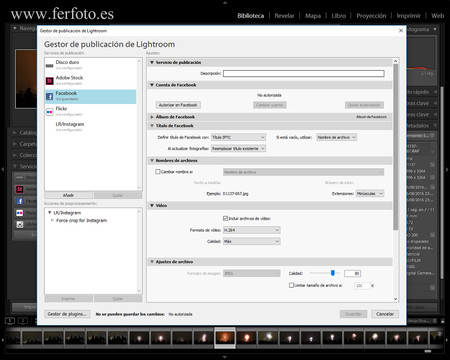The width and height of the screenshot is (450, 360).
Task: Click the Quitar button under the services list
Action: click(x=117, y=195)
